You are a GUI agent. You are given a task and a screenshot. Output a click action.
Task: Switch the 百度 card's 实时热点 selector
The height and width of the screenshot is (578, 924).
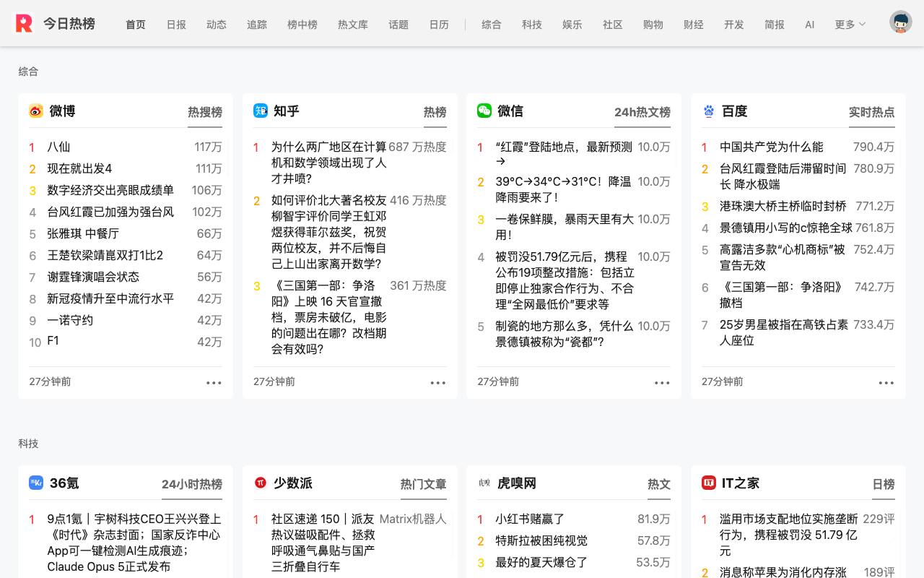[x=872, y=112]
